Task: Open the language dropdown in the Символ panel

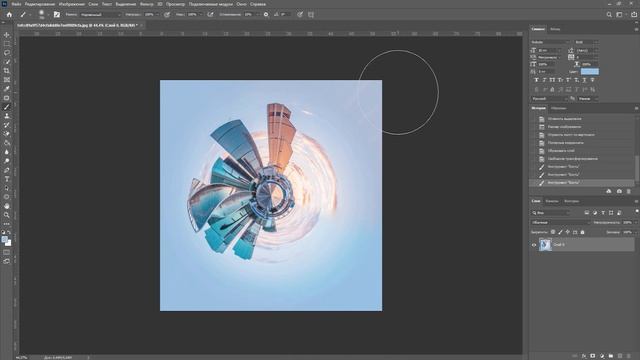Action: click(549, 99)
